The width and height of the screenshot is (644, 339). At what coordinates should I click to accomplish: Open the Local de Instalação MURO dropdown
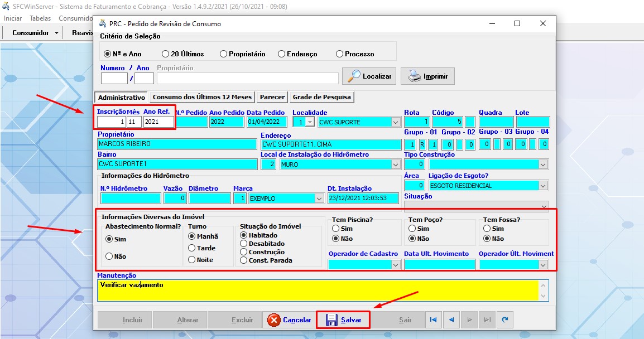coord(396,164)
